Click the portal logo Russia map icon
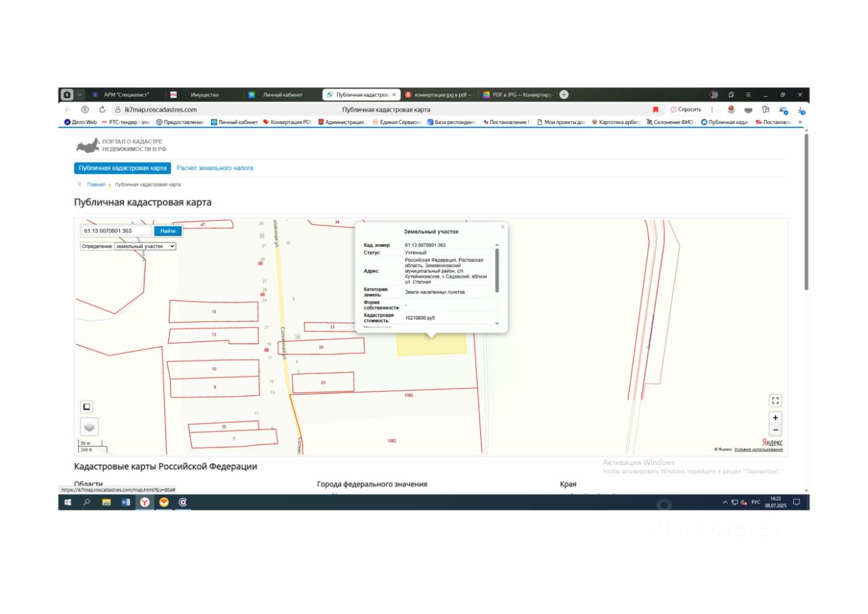Image resolution: width=868 pixels, height=614 pixels. 87,146
